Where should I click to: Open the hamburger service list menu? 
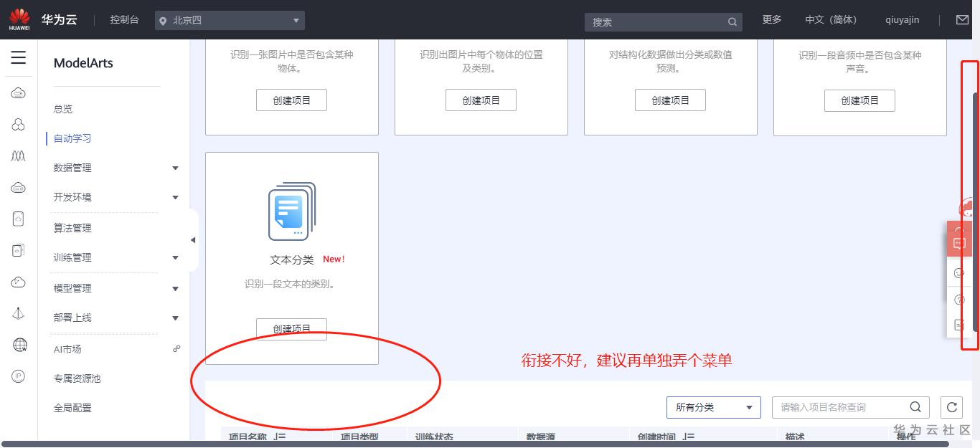pyautogui.click(x=19, y=58)
